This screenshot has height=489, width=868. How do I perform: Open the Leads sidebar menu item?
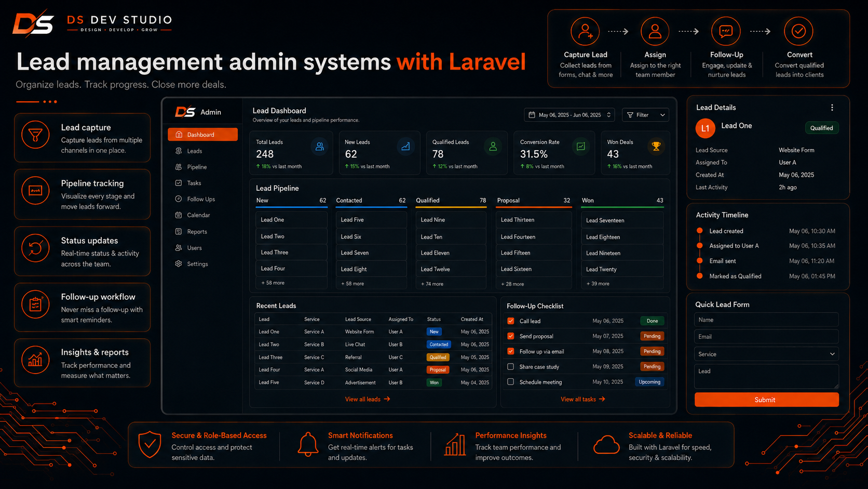pyautogui.click(x=202, y=151)
